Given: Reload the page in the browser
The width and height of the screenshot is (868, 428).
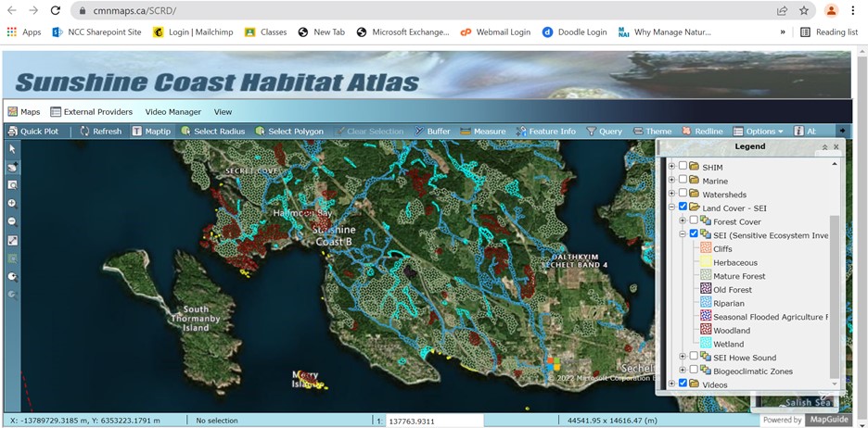Looking at the screenshot, I should (x=55, y=10).
